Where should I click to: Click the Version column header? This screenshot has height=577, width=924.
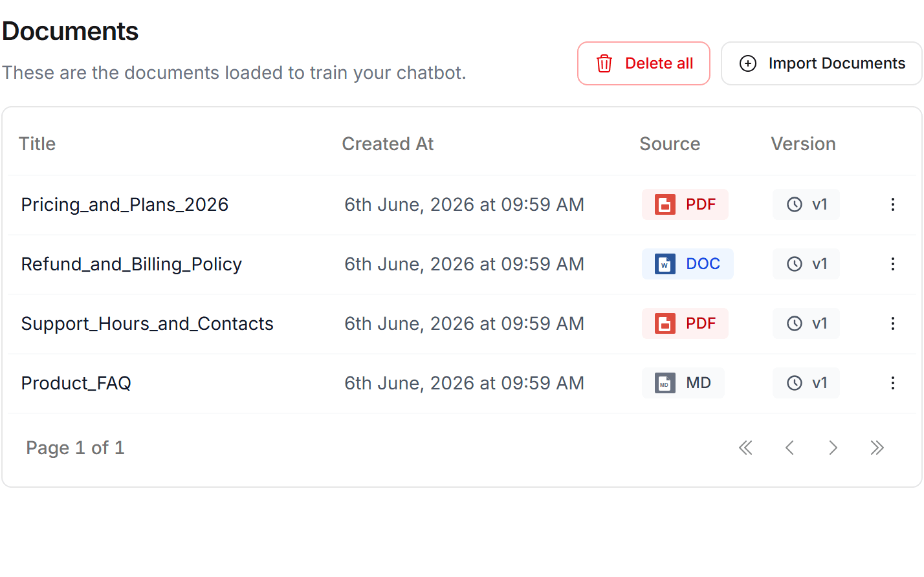[803, 144]
